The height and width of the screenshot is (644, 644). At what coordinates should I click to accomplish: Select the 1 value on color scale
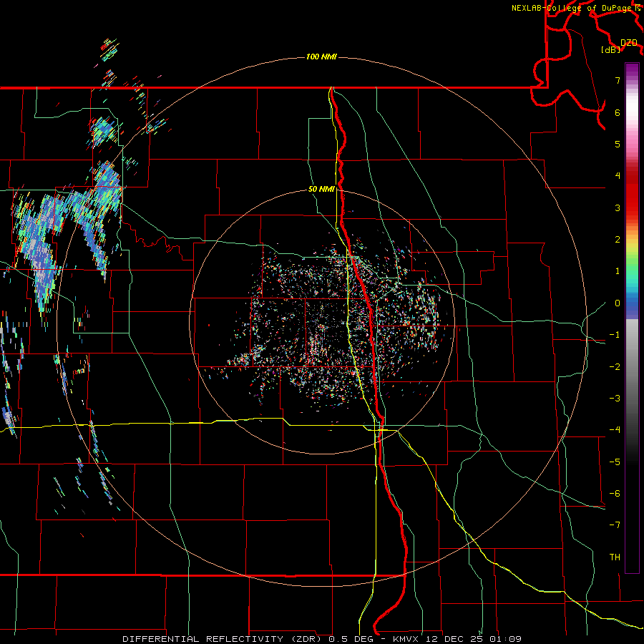pyautogui.click(x=618, y=271)
